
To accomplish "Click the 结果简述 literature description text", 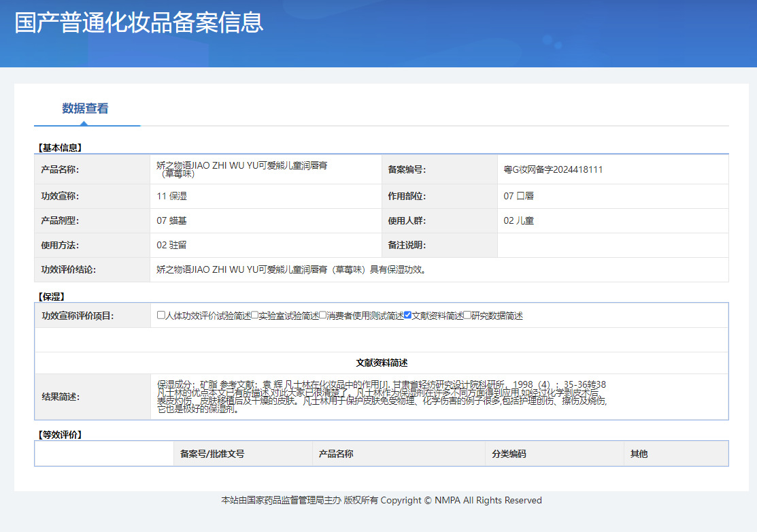I will tap(381, 397).
